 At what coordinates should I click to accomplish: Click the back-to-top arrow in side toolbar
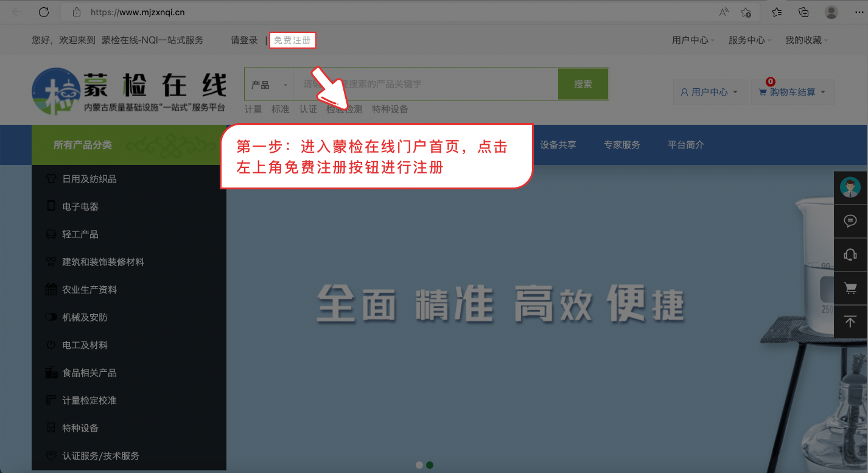point(850,321)
